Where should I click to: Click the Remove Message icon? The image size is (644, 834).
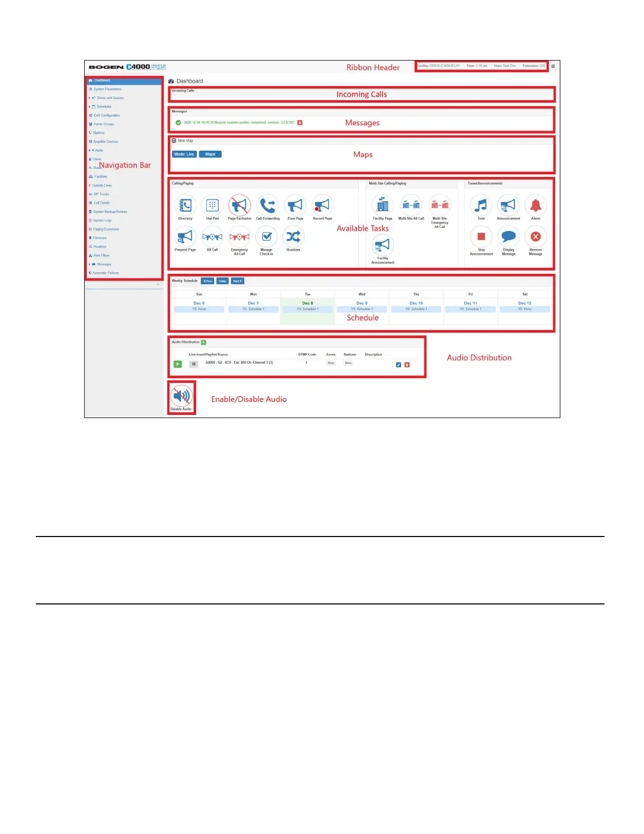(536, 237)
